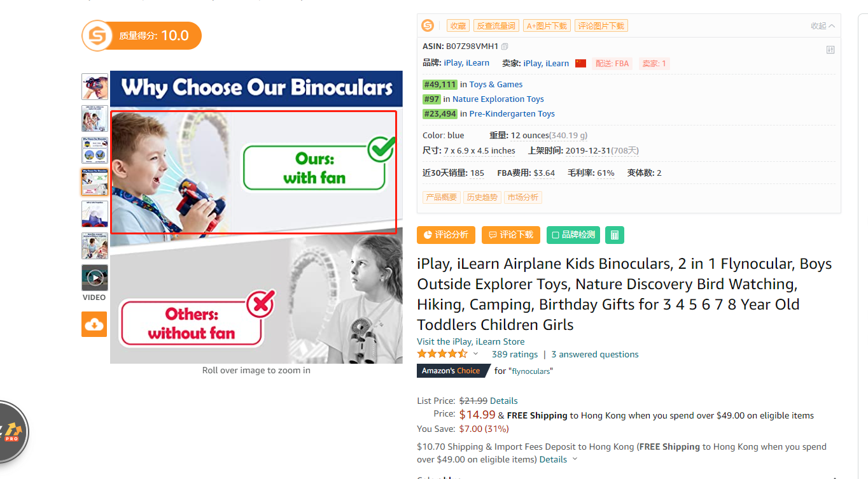868x479 pixels.
Task: Click the green calculator icon button
Action: 614,235
